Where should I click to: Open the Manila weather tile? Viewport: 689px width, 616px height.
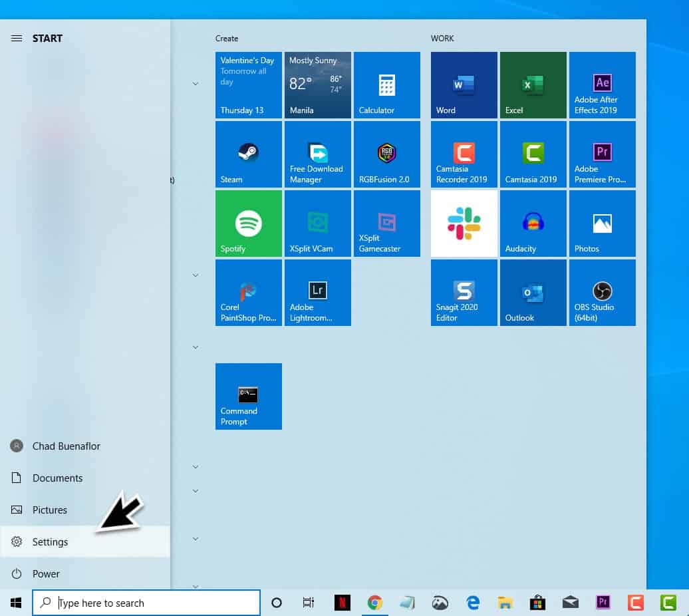pos(318,84)
